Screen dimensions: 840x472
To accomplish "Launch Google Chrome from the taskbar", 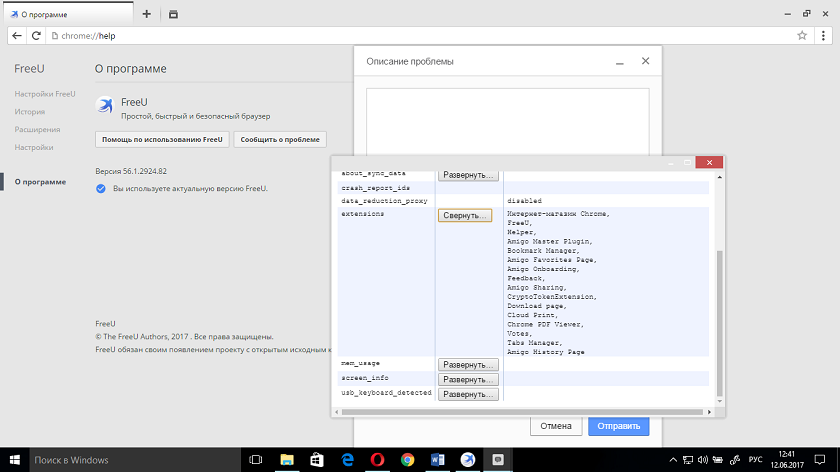I will (x=407, y=459).
